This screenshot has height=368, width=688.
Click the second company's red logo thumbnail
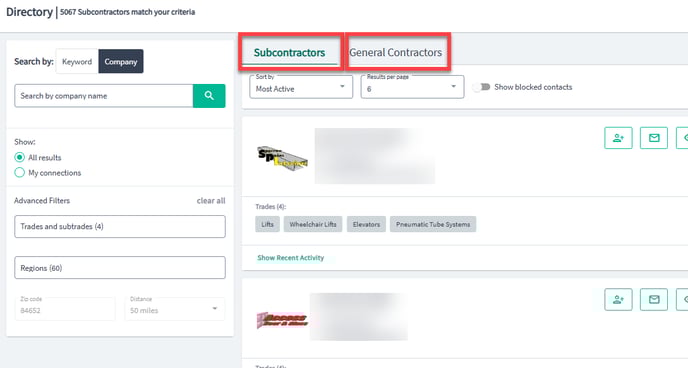pos(282,320)
